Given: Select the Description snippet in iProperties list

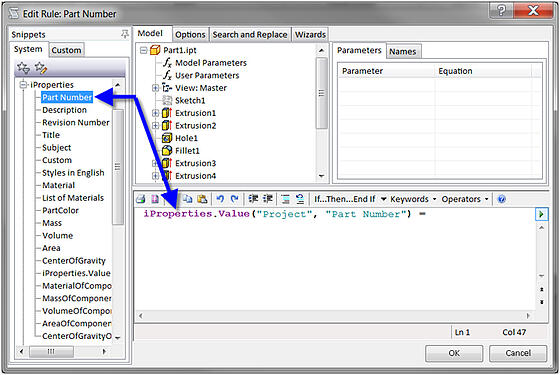Looking at the screenshot, I should pos(64,110).
